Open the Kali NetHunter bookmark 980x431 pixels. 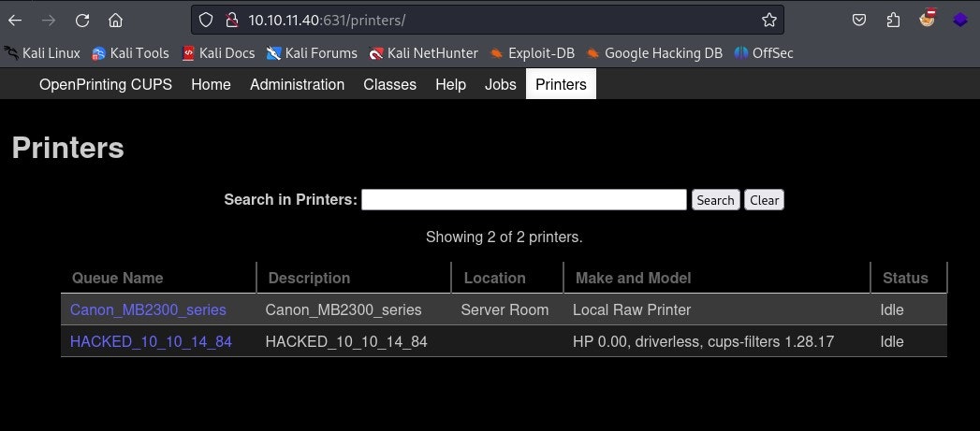pyautogui.click(x=423, y=53)
